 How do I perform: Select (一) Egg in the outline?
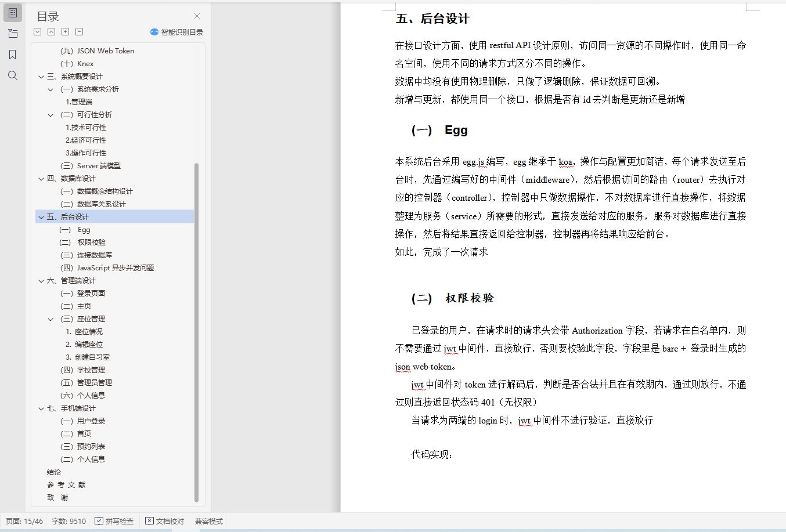[x=75, y=230]
